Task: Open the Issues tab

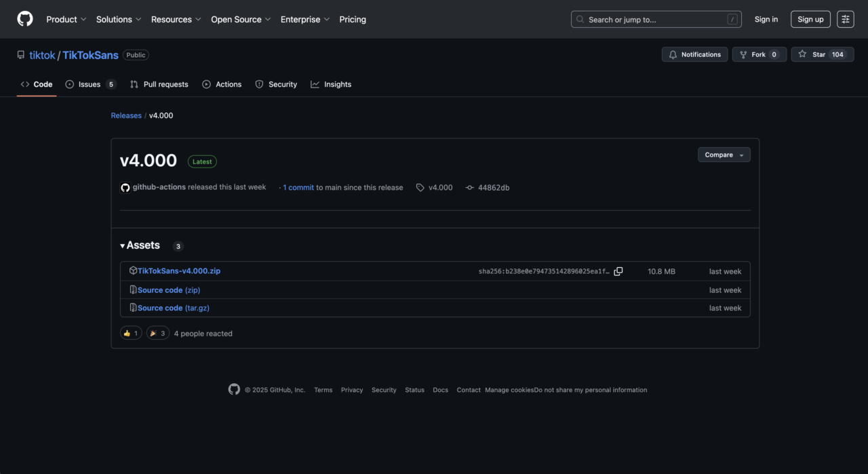Action: tap(91, 85)
